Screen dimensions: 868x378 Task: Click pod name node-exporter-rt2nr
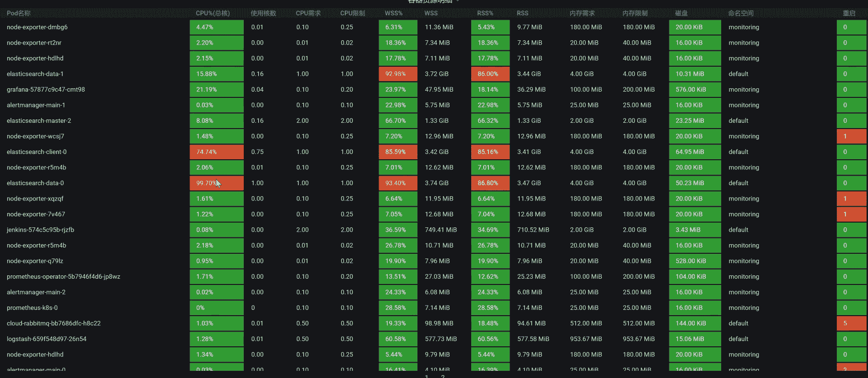tap(34, 43)
